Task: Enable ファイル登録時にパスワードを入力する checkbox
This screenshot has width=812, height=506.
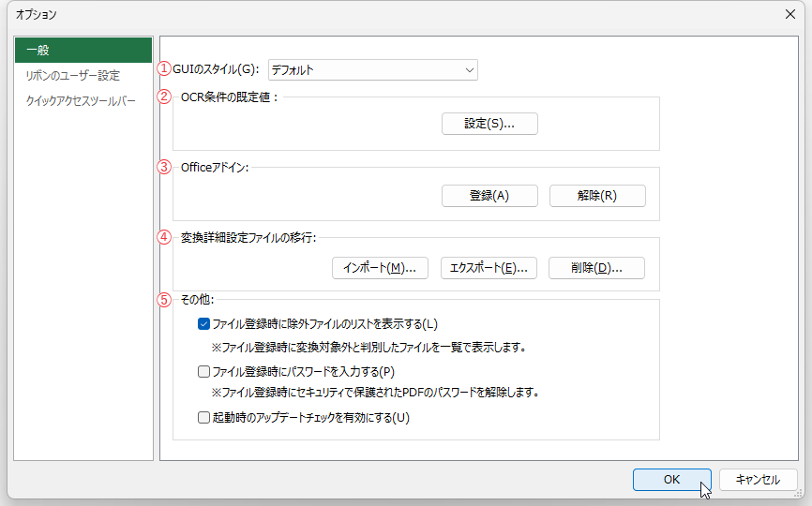Action: pos(203,371)
